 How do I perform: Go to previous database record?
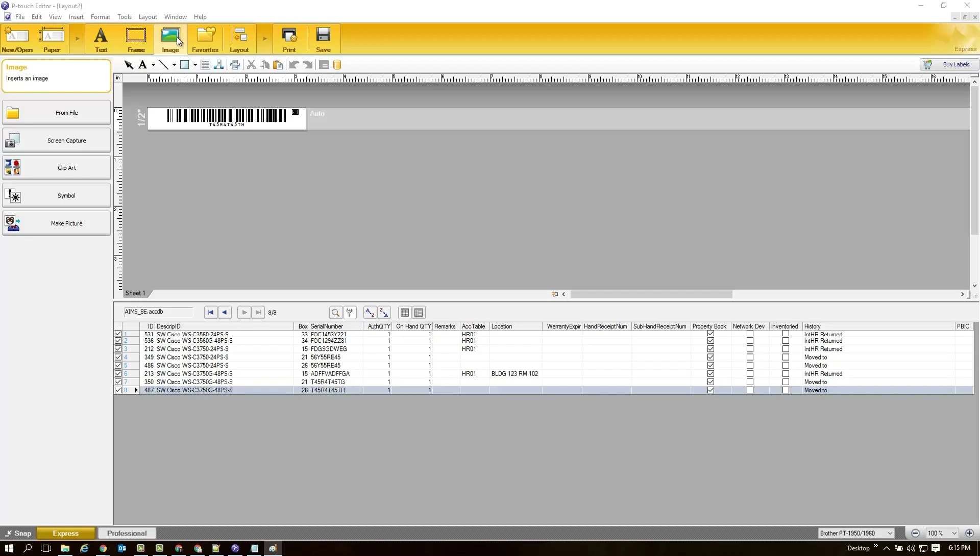225,313
